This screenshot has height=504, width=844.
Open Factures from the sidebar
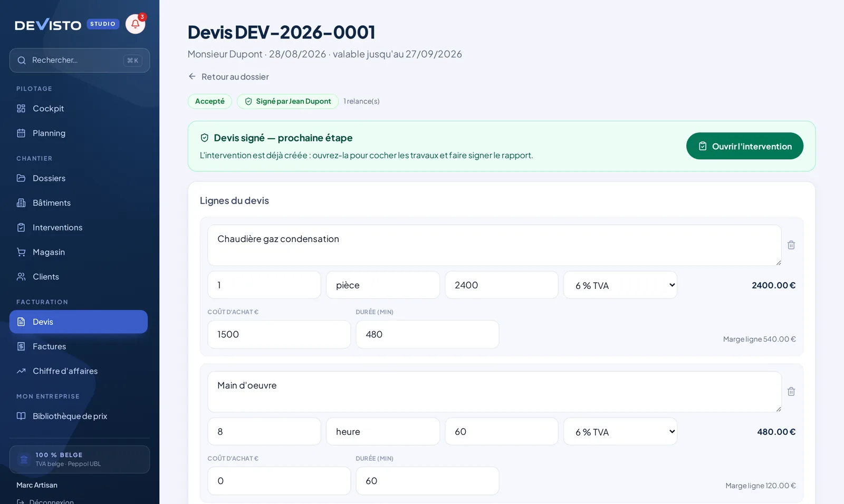point(79,346)
